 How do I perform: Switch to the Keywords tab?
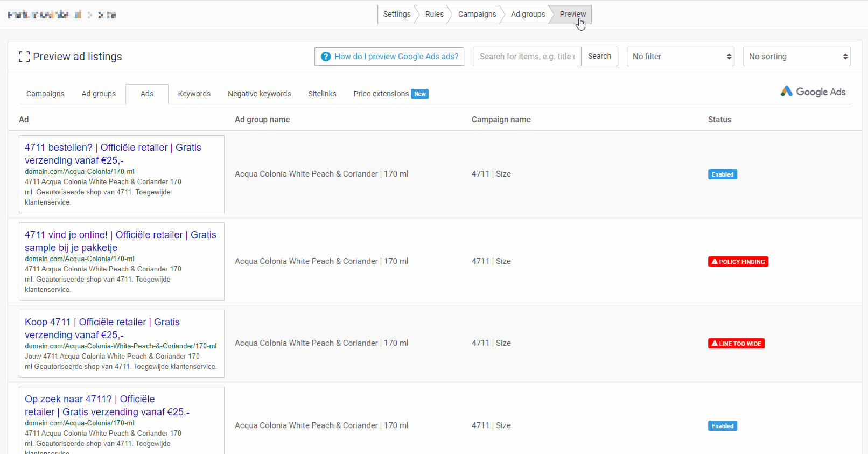[194, 94]
